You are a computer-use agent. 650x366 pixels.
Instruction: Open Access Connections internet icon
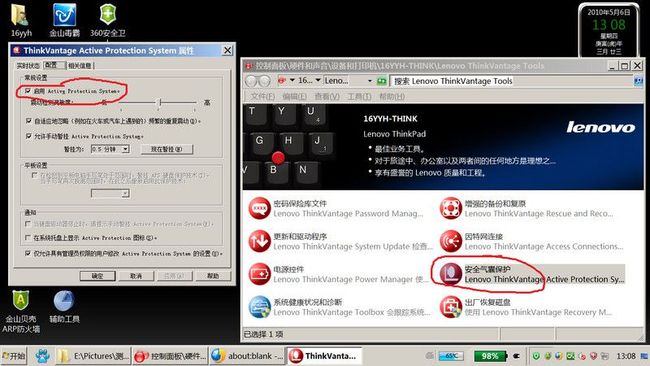click(451, 241)
